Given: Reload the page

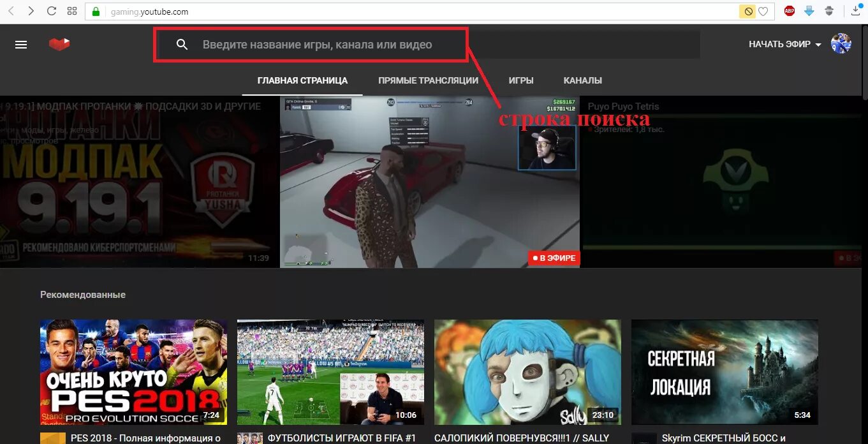Looking at the screenshot, I should pos(52,11).
